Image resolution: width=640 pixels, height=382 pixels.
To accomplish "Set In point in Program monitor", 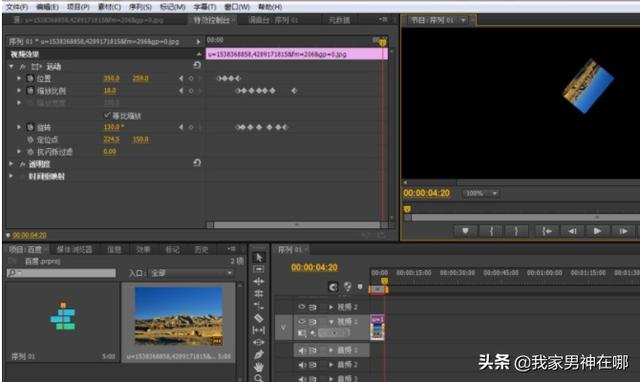I will (491, 231).
